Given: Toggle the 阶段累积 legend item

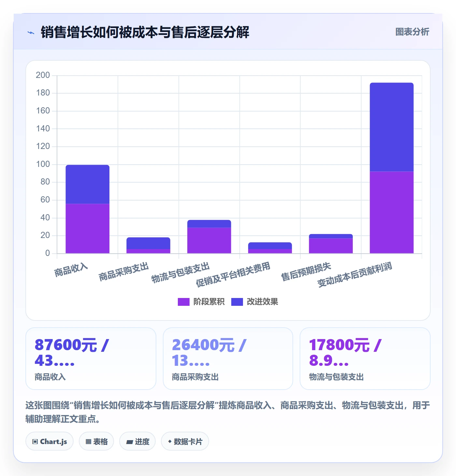Looking at the screenshot, I should [201, 302].
